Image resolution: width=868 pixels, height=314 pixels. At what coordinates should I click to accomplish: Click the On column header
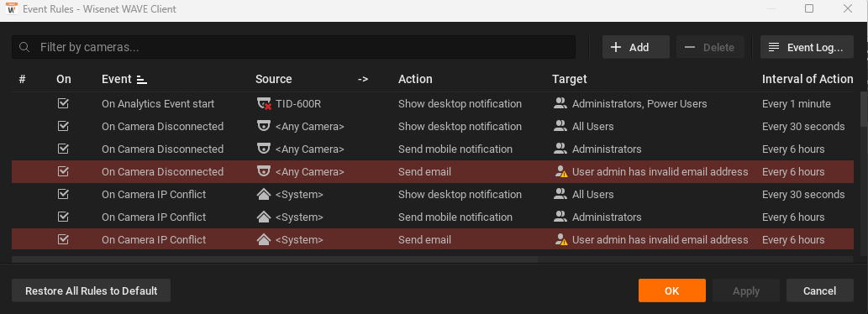[64, 79]
